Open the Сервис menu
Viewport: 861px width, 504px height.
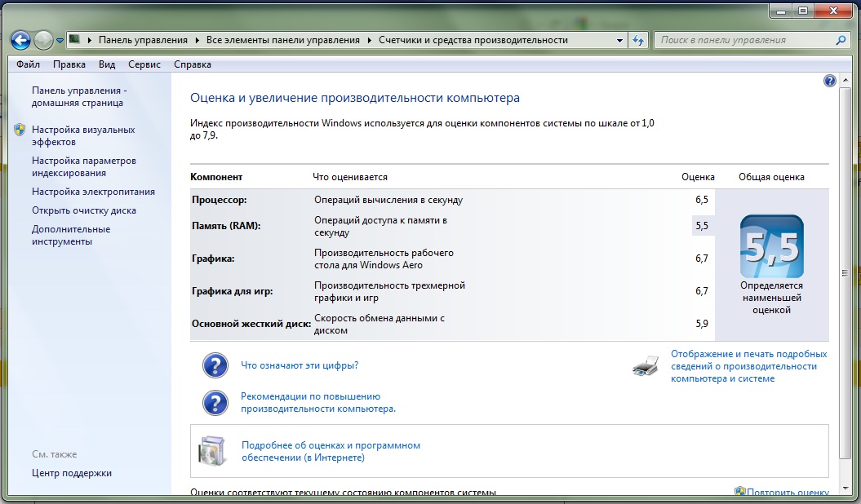click(144, 64)
